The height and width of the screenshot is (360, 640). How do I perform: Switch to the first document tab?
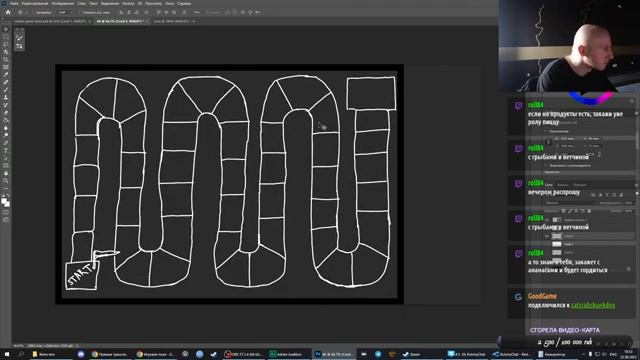click(x=50, y=21)
